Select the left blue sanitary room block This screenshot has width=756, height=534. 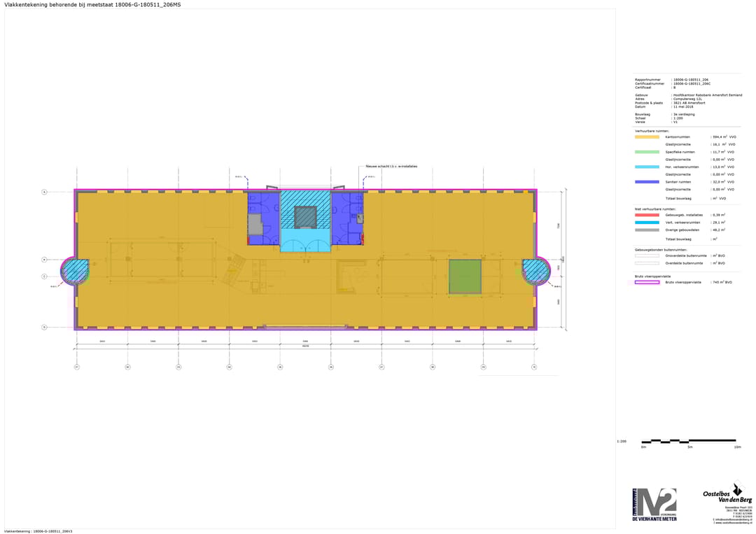click(264, 217)
